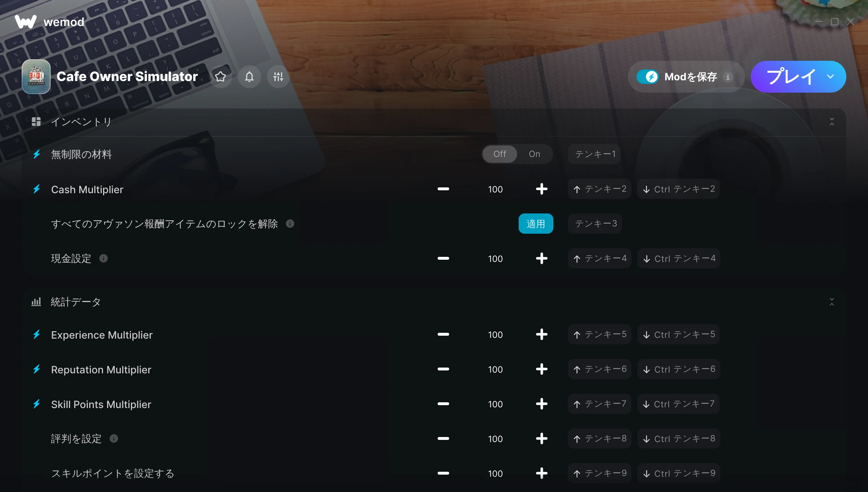
Task: Open the sliders settings icon
Action: (x=278, y=77)
